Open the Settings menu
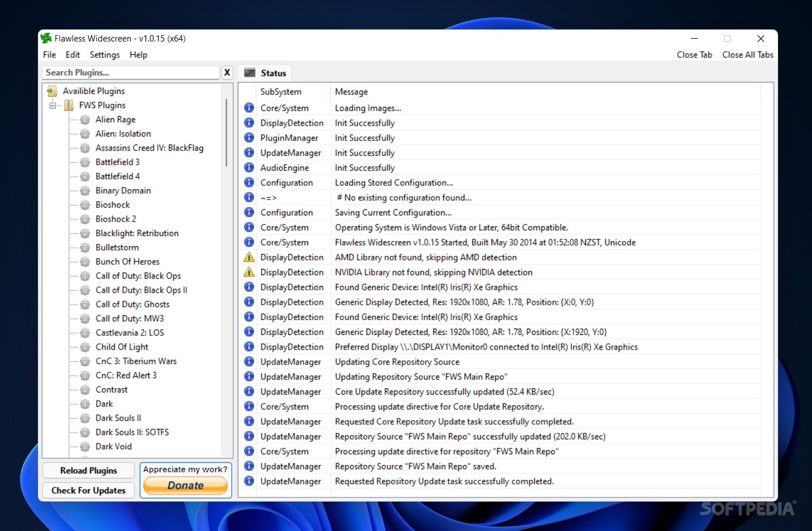Image resolution: width=812 pixels, height=531 pixels. [x=105, y=55]
